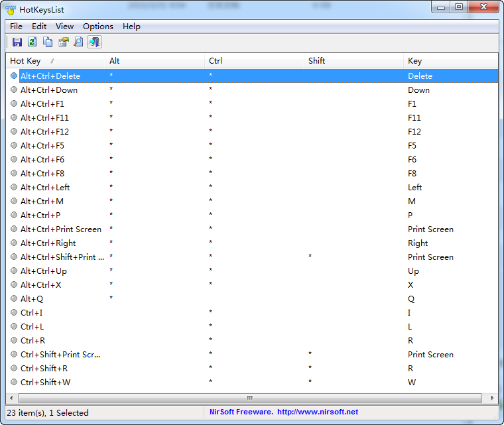Screen dimensions: 504x425
Task: Click the Save floppy disk toolbar icon
Action: 17,42
